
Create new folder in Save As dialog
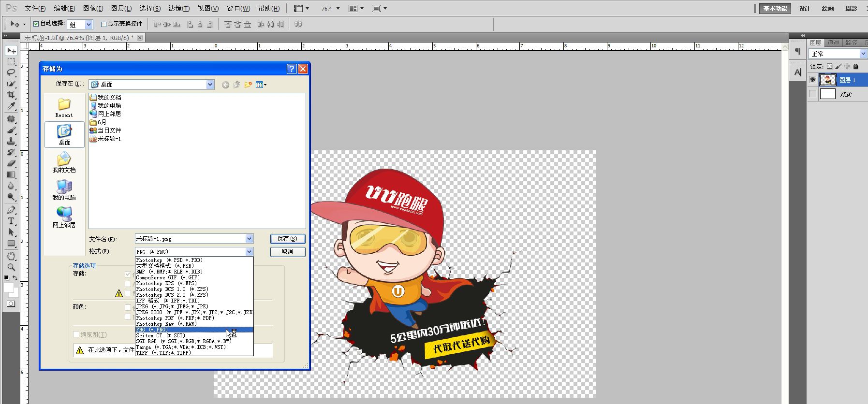coord(248,85)
